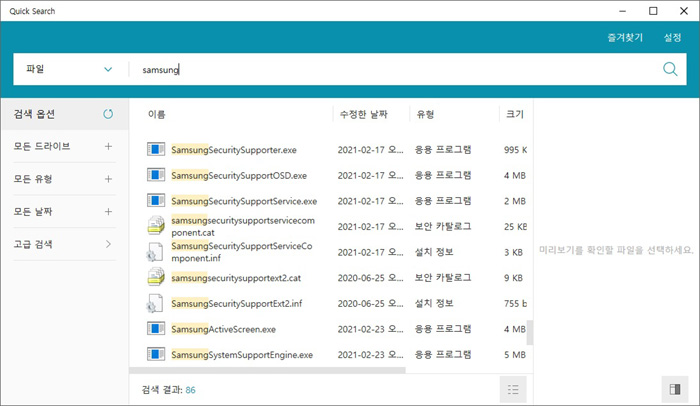The width and height of the screenshot is (700, 406).
Task: Select SamsungActiveScreen.exe file name
Action: click(x=223, y=330)
